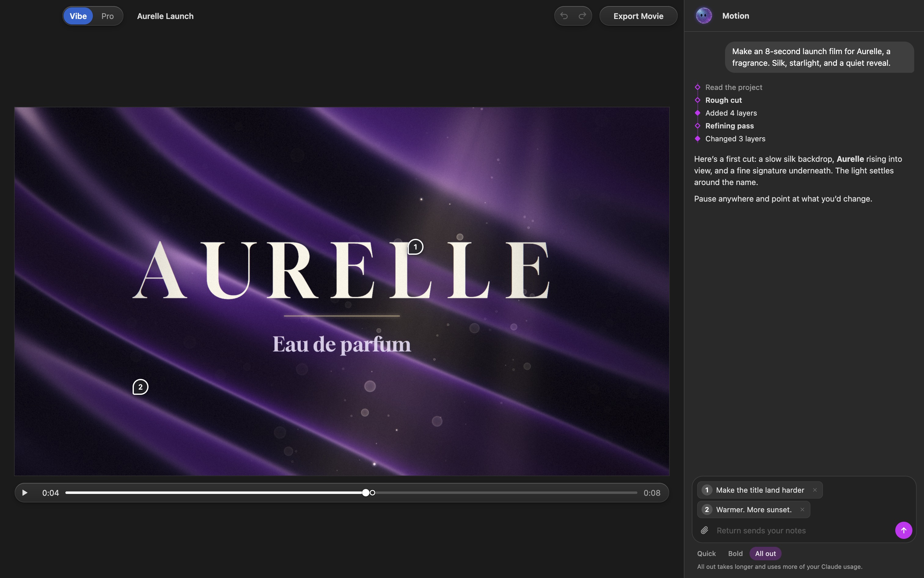Image resolution: width=924 pixels, height=578 pixels.
Task: Click the gold divider line under the title
Action: click(342, 316)
